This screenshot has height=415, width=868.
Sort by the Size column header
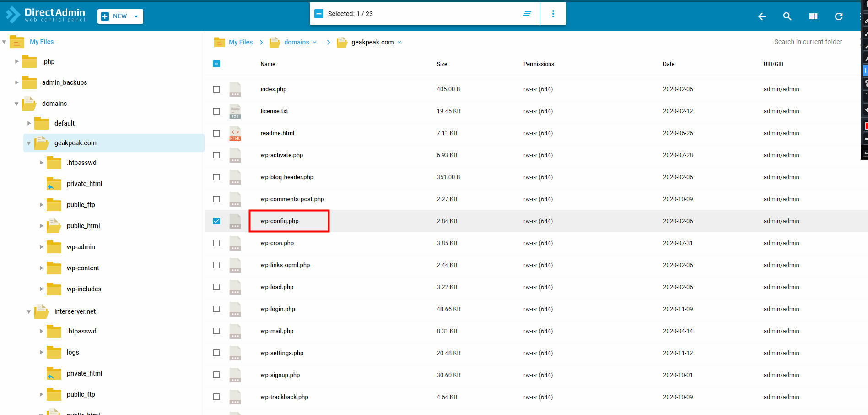pyautogui.click(x=442, y=64)
